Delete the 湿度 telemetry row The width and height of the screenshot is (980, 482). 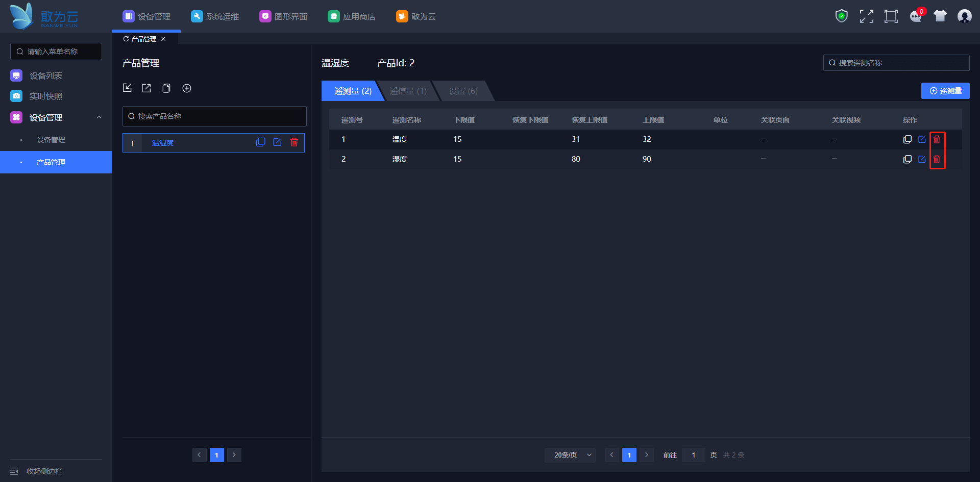pos(937,159)
